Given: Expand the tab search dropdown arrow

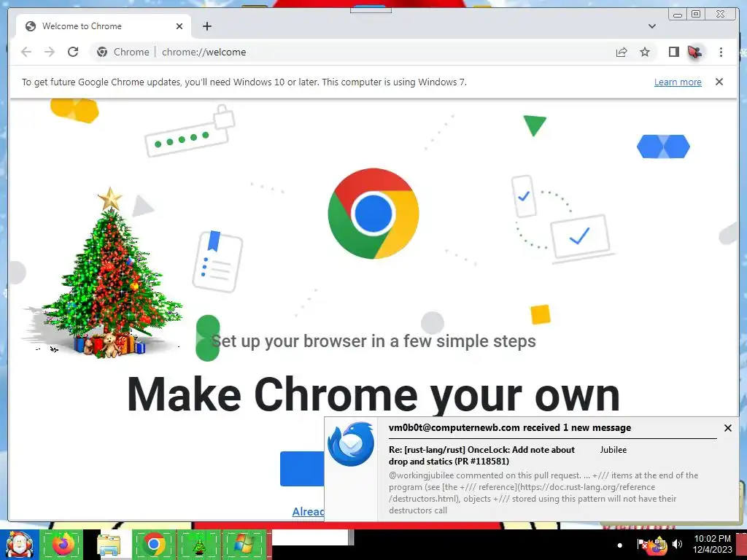Looking at the screenshot, I should [652, 26].
